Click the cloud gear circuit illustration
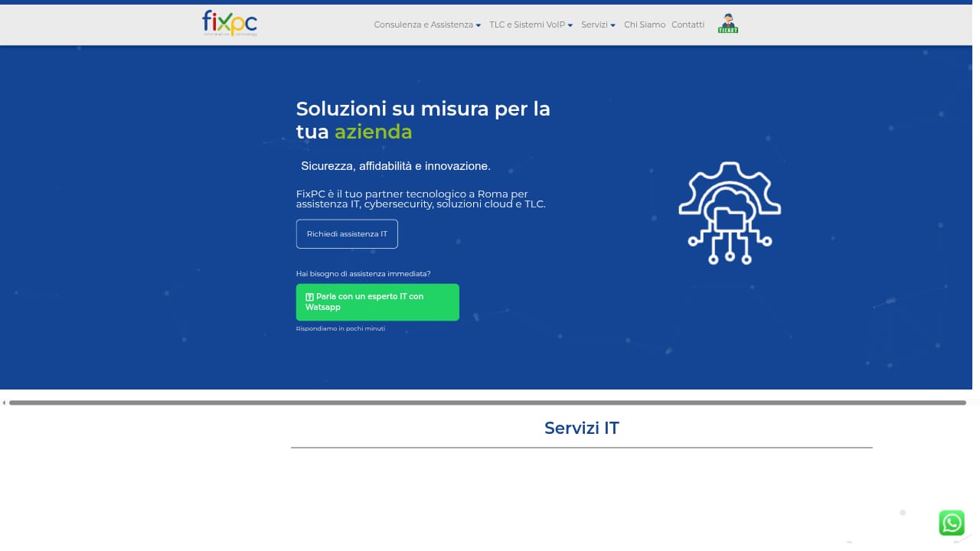Screen dimensions: 980x551 [x=730, y=213]
